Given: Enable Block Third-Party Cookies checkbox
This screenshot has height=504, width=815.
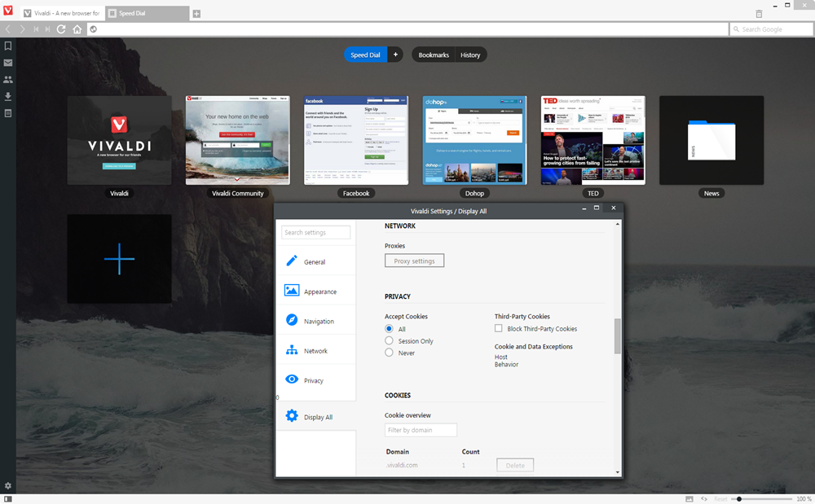Looking at the screenshot, I should click(x=499, y=328).
